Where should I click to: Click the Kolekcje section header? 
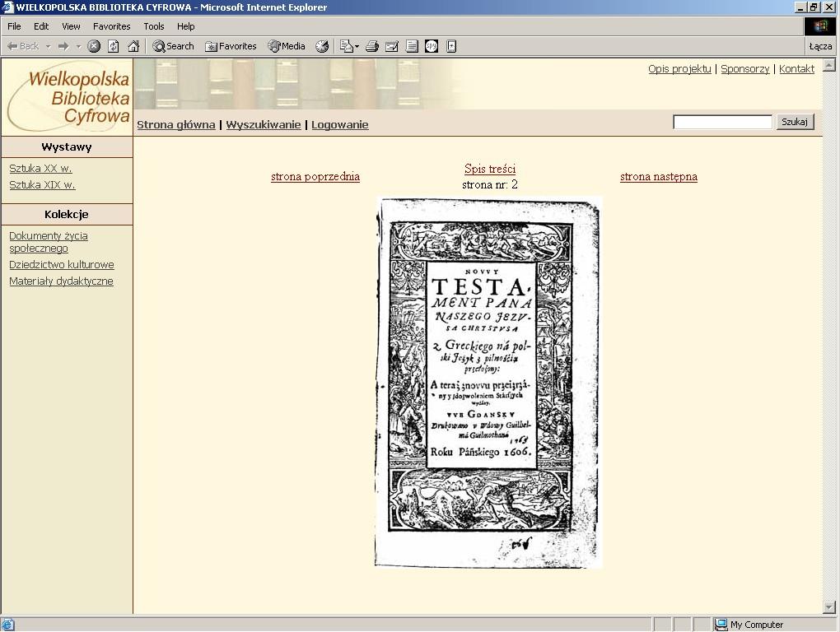67,215
